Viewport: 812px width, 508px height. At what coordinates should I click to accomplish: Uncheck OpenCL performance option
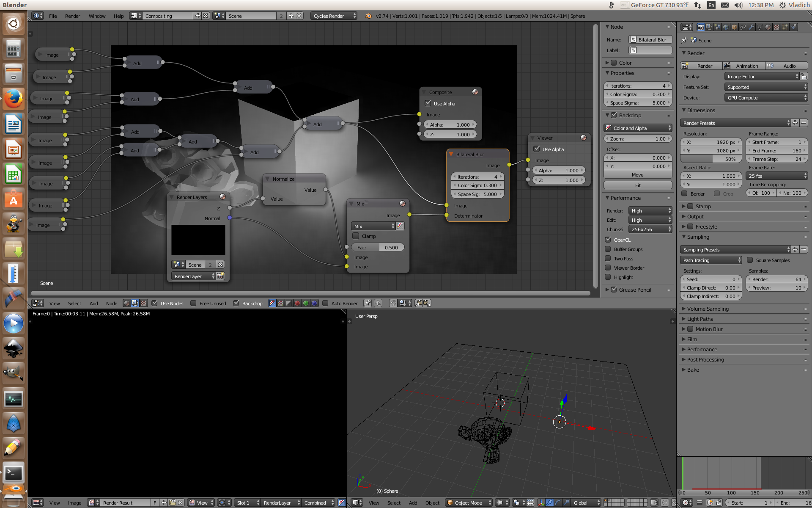tap(608, 240)
